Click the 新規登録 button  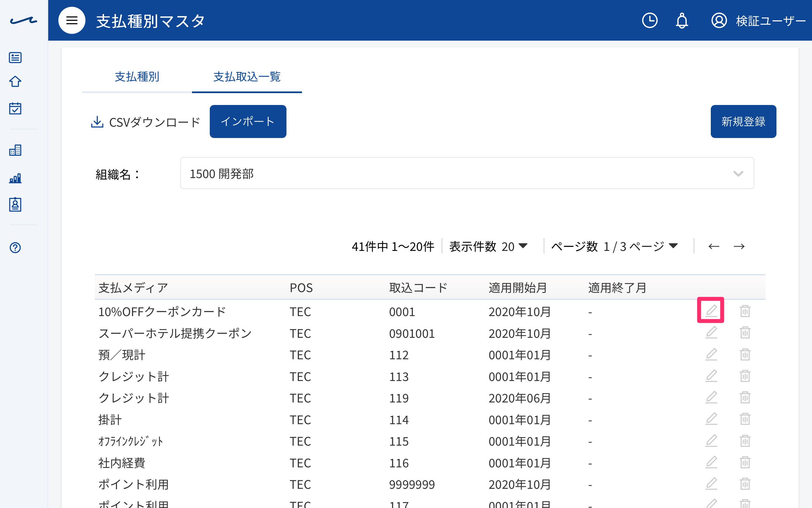pos(743,121)
